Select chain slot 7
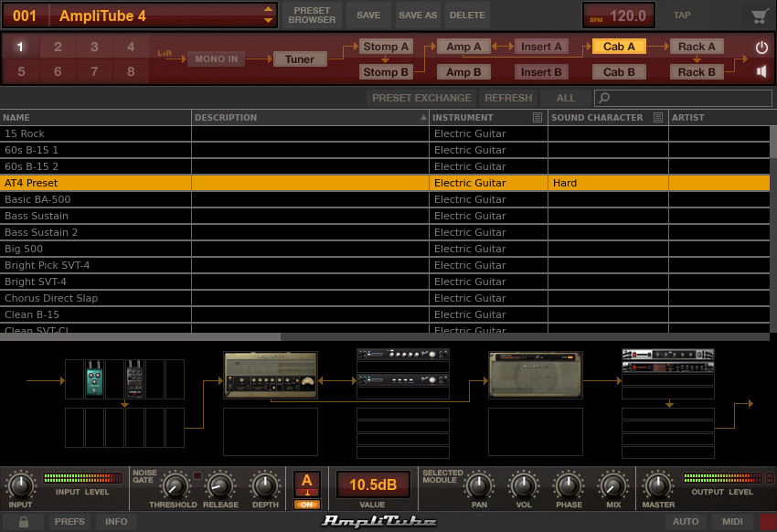777x532 pixels. point(94,72)
